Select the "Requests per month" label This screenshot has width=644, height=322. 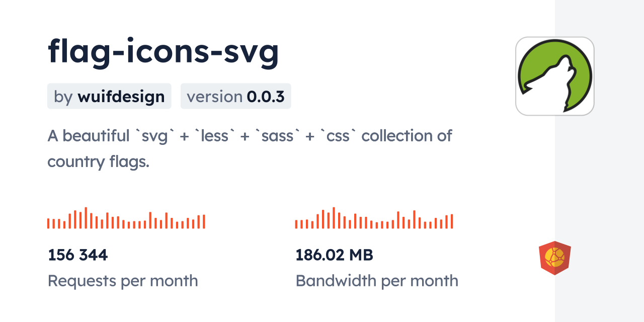[123, 281]
